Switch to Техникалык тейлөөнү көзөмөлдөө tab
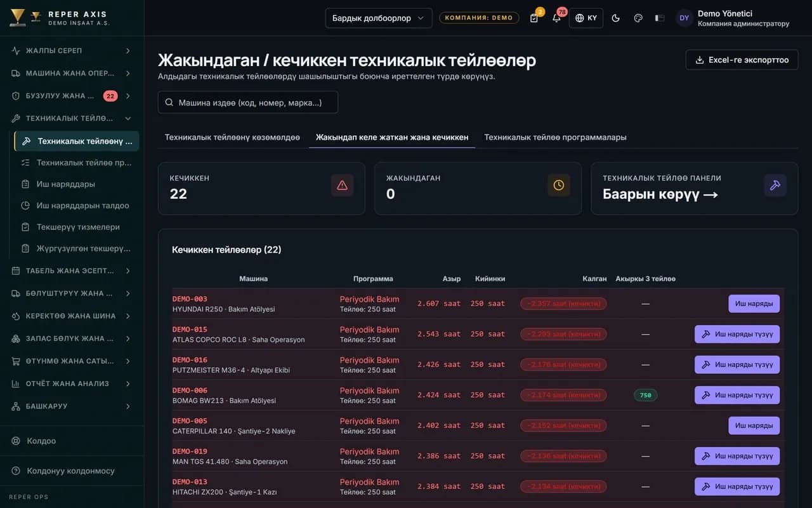812x508 pixels. point(232,137)
